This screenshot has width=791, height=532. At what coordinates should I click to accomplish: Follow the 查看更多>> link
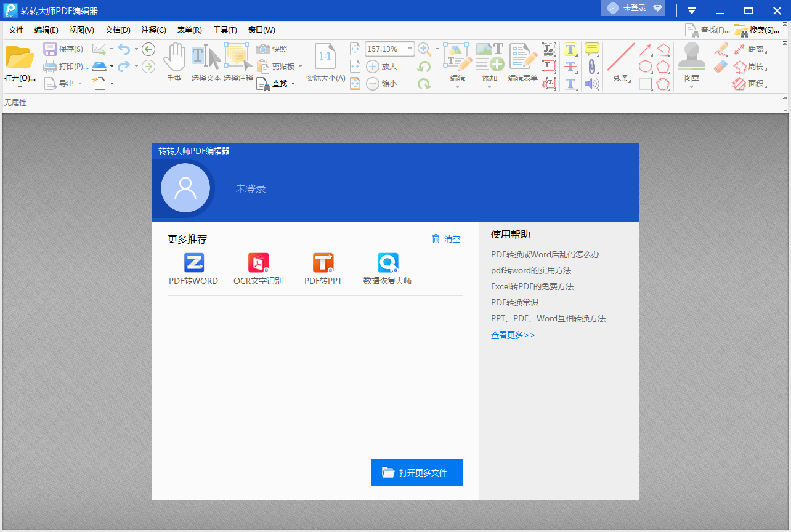[x=513, y=334]
